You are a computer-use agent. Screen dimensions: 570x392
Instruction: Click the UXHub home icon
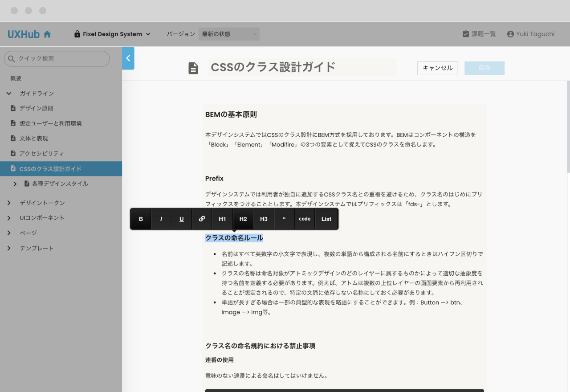pyautogui.click(x=47, y=34)
